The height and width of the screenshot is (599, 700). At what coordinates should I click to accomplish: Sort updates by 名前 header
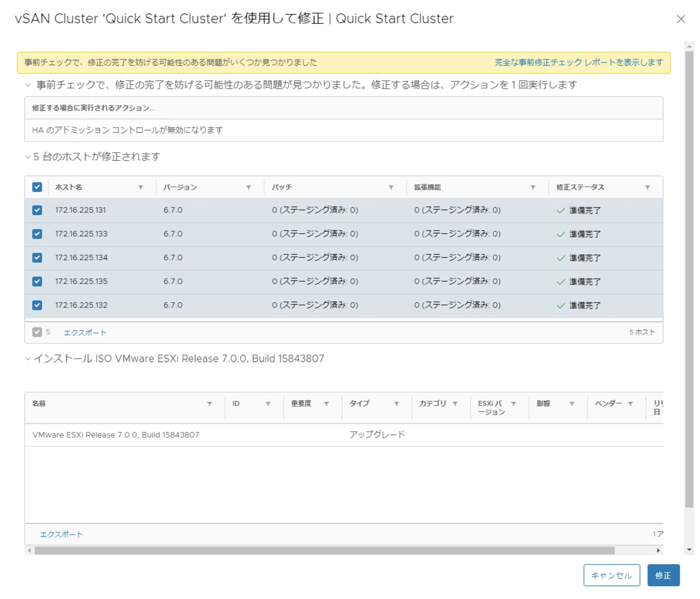tap(39, 404)
